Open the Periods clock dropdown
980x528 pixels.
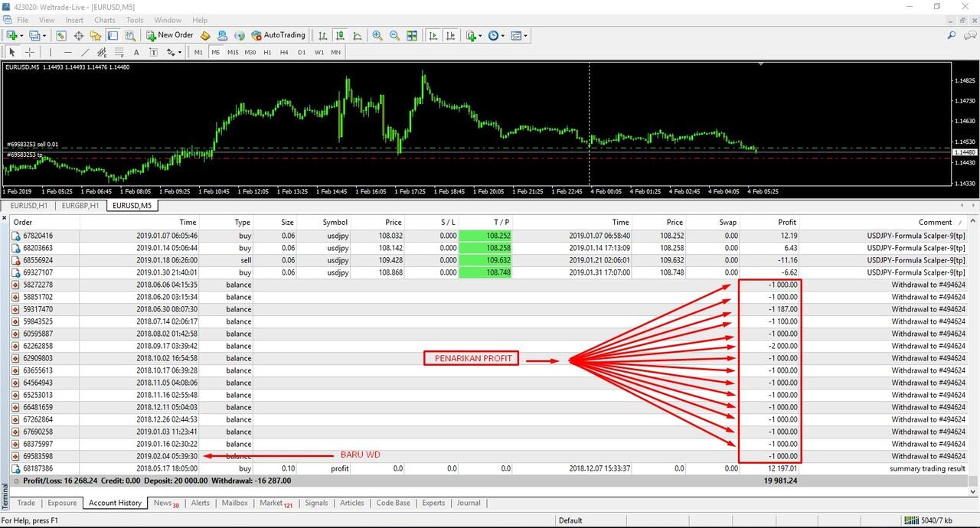pyautogui.click(x=496, y=35)
